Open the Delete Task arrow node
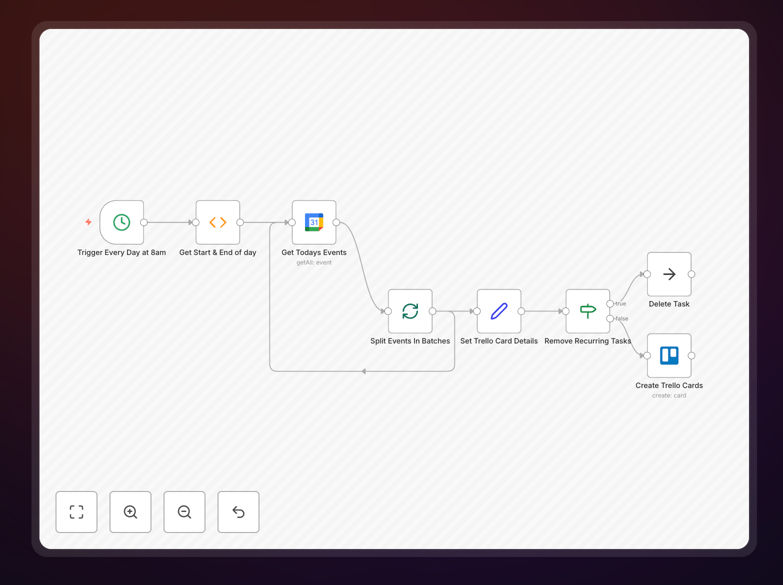The width and height of the screenshot is (783, 585). point(669,274)
